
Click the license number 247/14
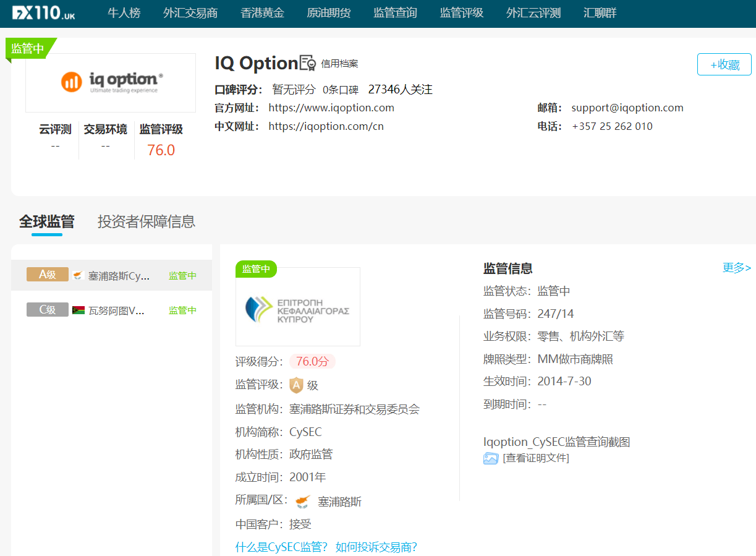point(556,314)
